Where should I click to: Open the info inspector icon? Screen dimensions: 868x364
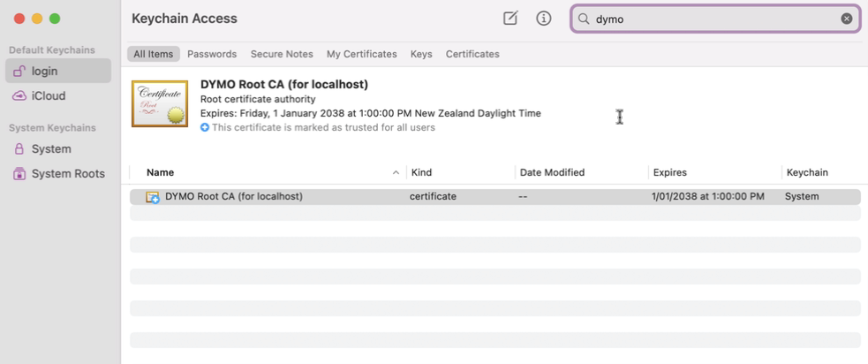coord(544,19)
